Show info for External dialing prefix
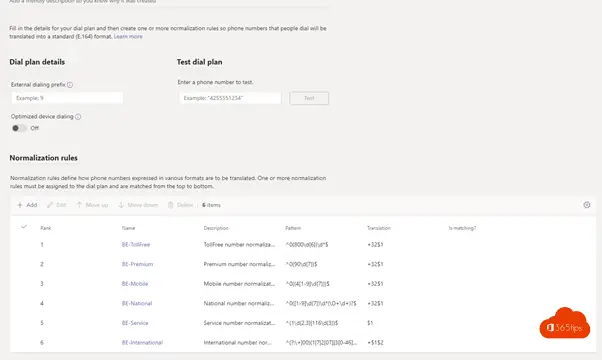The width and height of the screenshot is (602, 360). pos(70,85)
